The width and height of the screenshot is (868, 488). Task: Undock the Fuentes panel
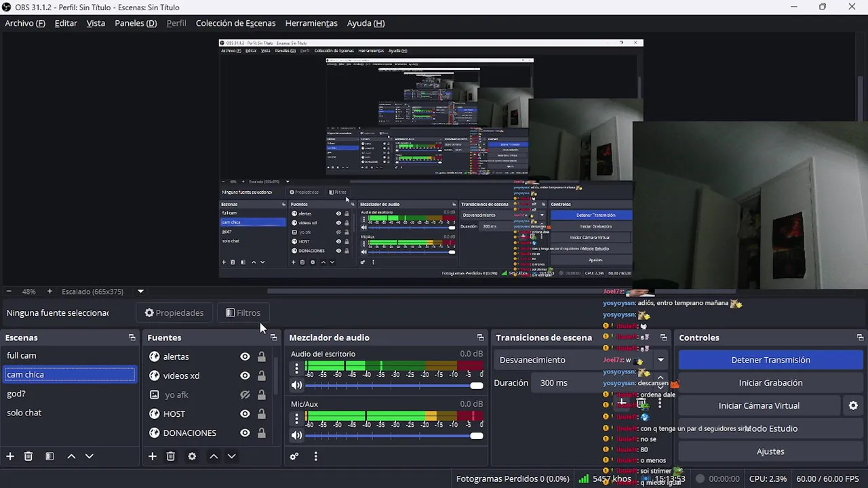[x=274, y=338]
